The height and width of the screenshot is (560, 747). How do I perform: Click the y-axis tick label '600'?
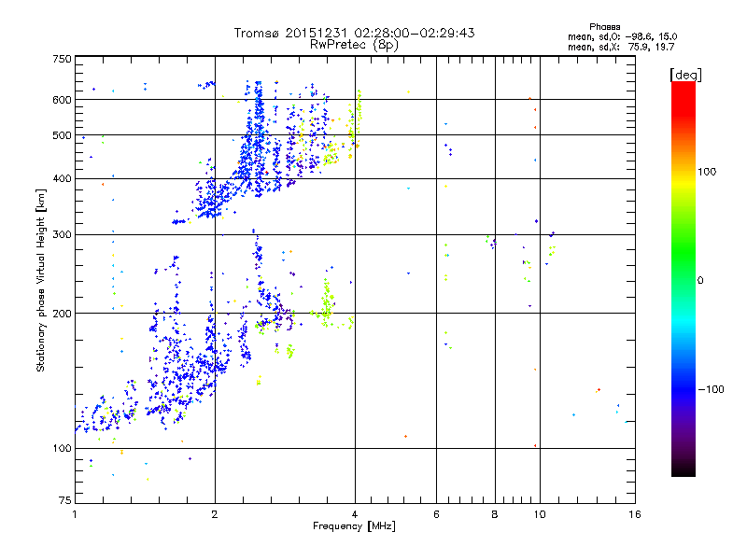[62, 100]
